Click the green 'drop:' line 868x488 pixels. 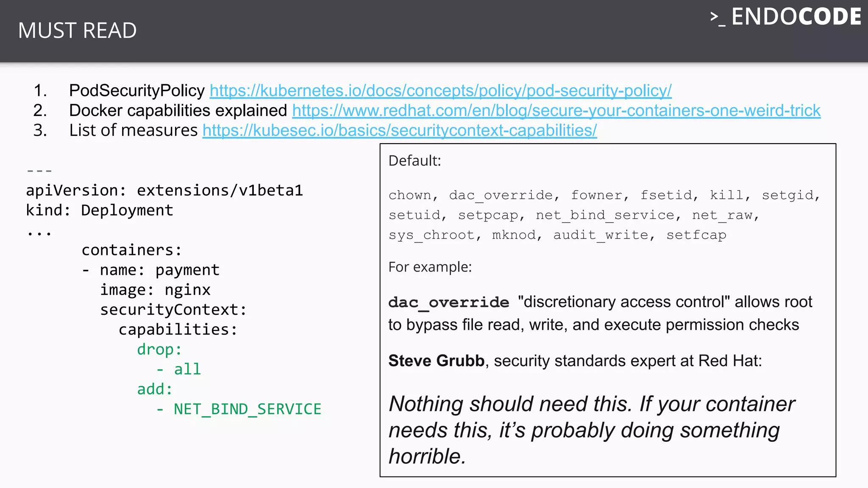[x=159, y=349]
